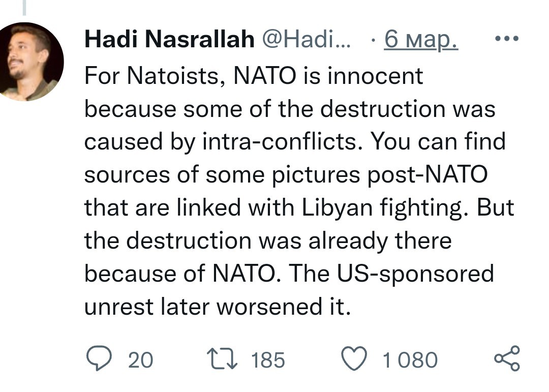Click the 20 replies count
Screen dimensions: 549x392
[140, 360]
